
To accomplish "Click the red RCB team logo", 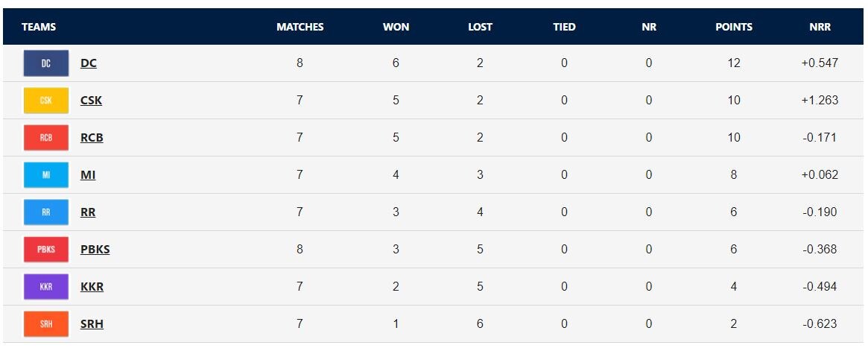I will [x=46, y=138].
